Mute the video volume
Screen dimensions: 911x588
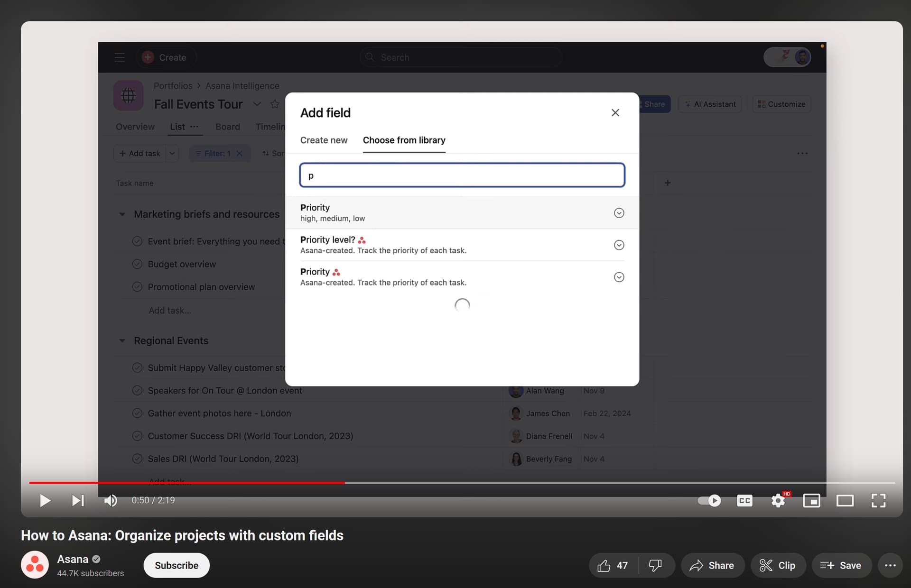point(111,500)
